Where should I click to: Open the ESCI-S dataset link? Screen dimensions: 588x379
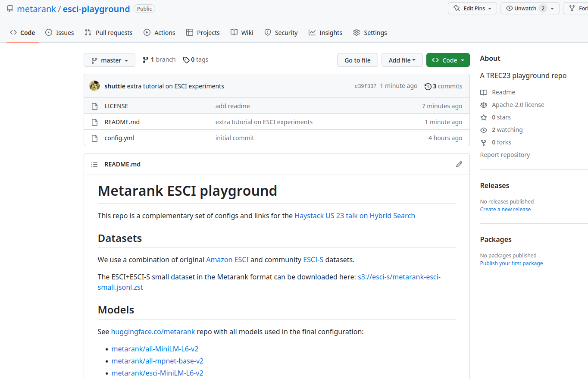(313, 260)
